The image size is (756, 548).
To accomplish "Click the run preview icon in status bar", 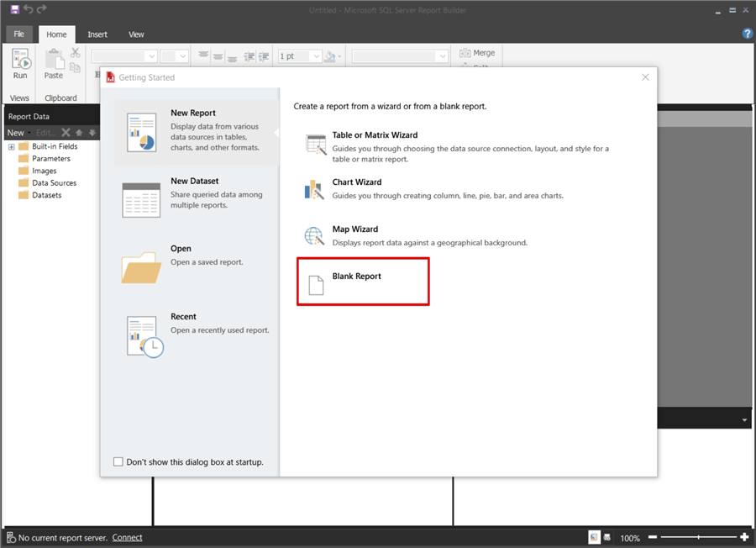I will (x=607, y=537).
